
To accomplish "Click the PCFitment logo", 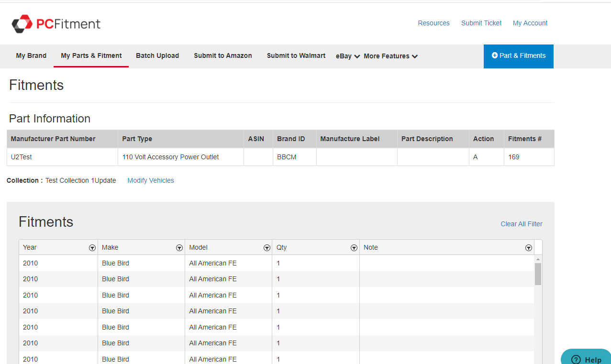I will (x=56, y=23).
